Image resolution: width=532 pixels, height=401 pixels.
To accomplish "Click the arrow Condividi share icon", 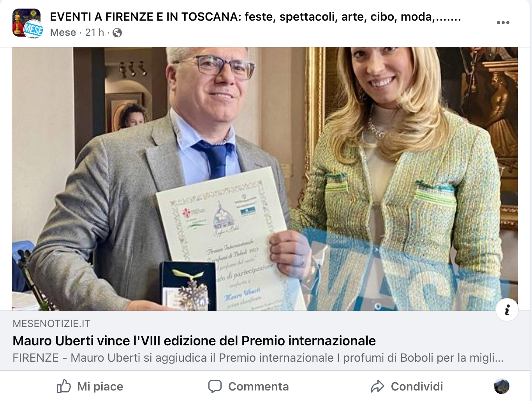I will pos(377,386).
